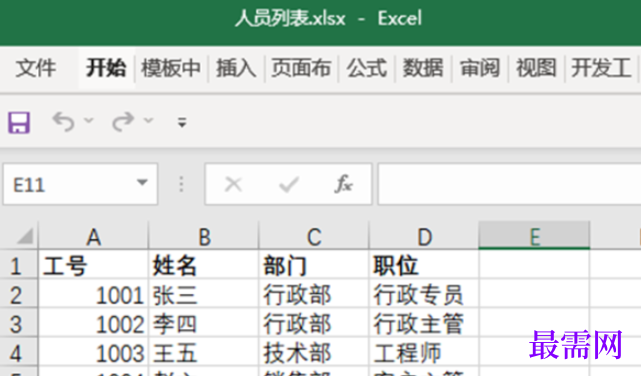Select cell with value 1003
641x376 pixels.
(x=93, y=352)
